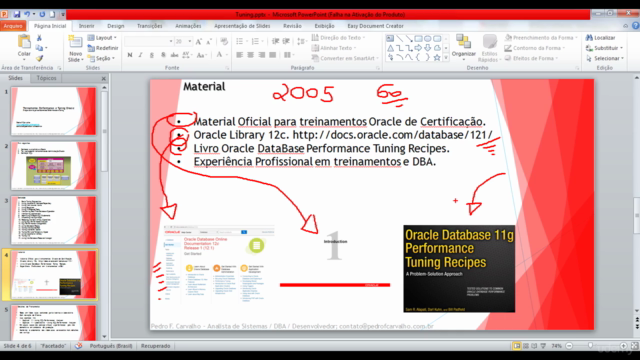
Task: Click the docs.oracle.com link on slide
Action: (393, 135)
